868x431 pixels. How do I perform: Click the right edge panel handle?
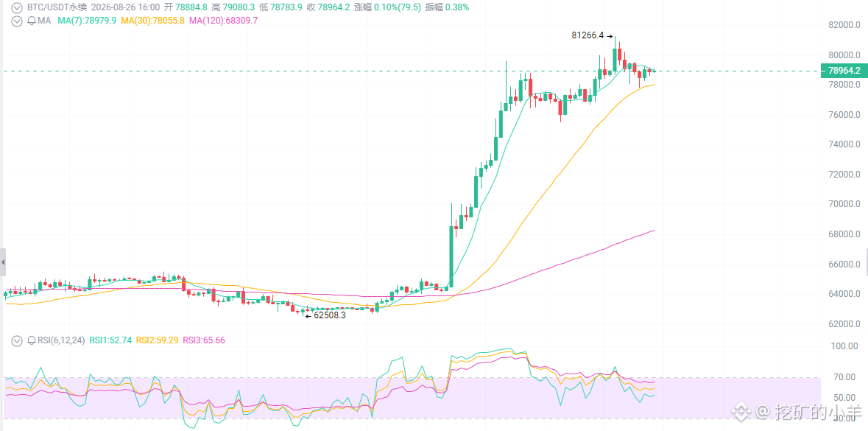[866, 262]
